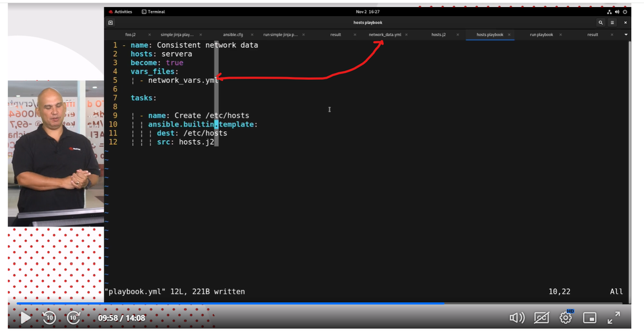Click the clock showing Nov 2 16:27
Viewport: 644px width, 333px height.
click(368, 12)
